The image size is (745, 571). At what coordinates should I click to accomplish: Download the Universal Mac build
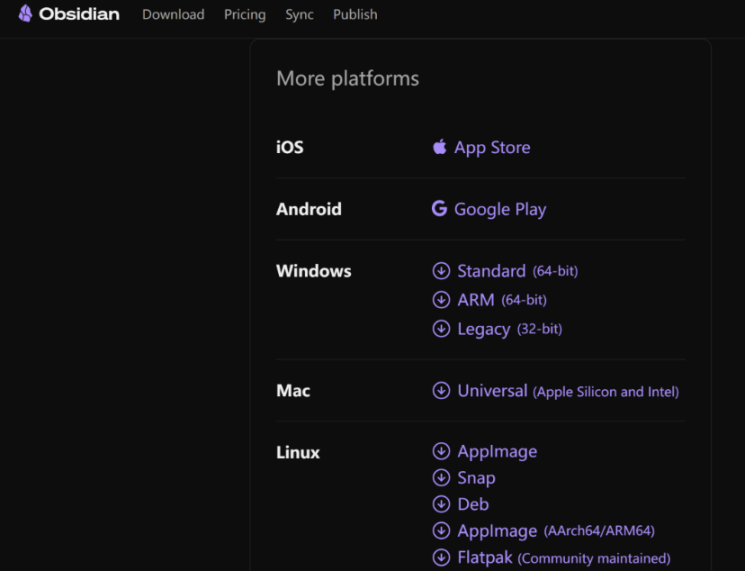click(x=492, y=391)
